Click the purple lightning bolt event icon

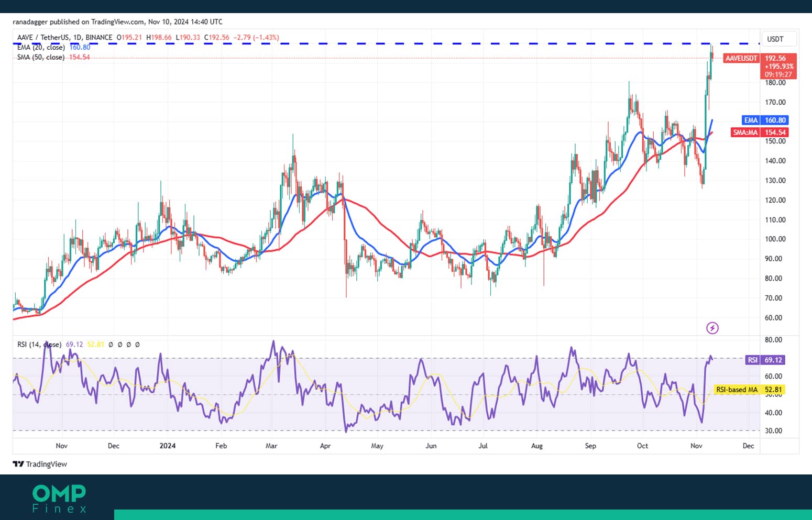(712, 328)
